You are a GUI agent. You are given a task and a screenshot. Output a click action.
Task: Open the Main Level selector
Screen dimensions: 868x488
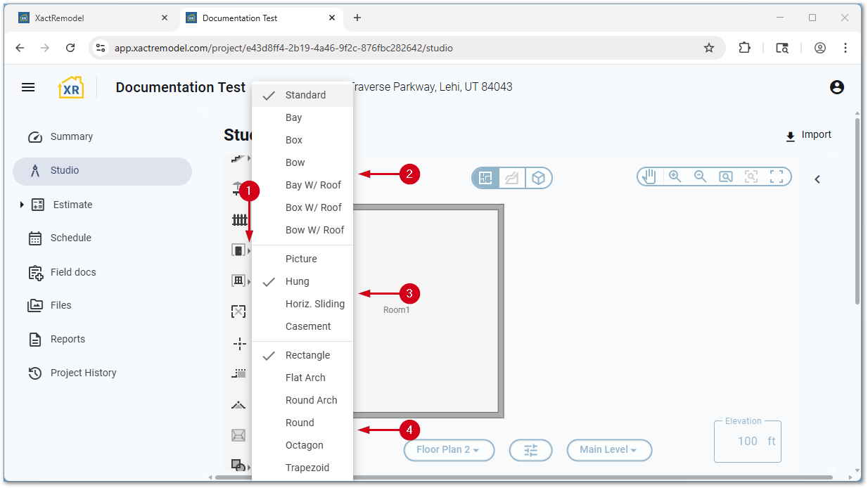click(x=609, y=450)
